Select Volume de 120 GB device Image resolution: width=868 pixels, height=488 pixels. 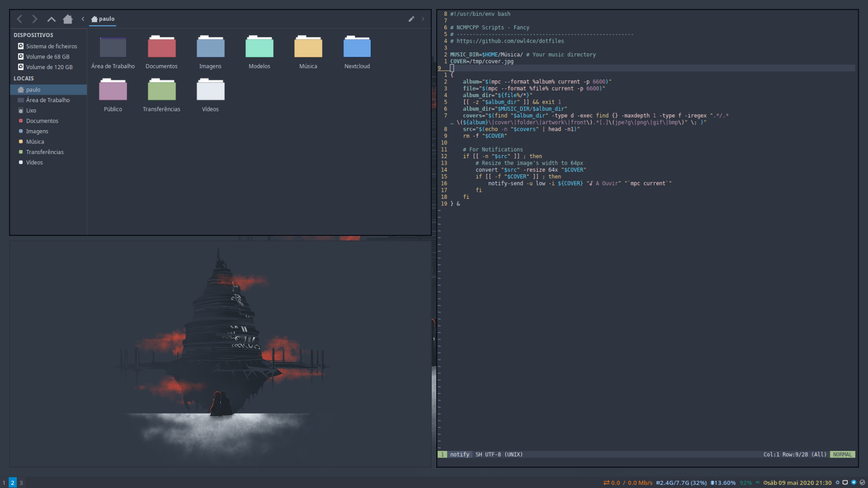[49, 67]
